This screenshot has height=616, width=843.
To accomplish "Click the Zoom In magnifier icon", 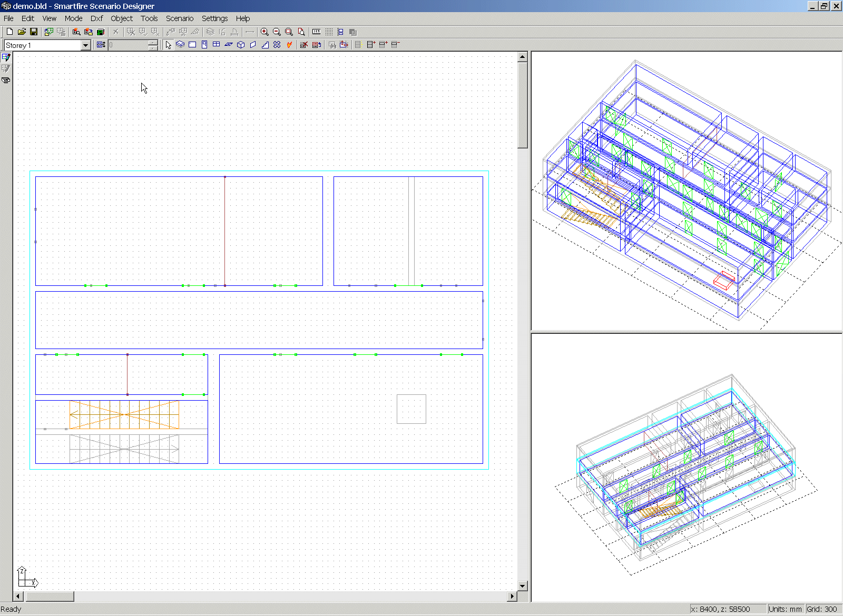I will 264,32.
